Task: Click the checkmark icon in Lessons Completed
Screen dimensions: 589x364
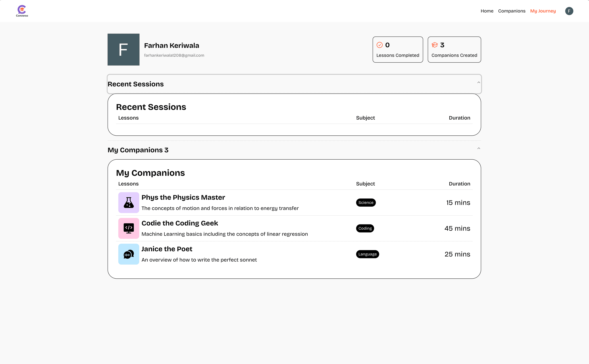Action: pos(379,45)
